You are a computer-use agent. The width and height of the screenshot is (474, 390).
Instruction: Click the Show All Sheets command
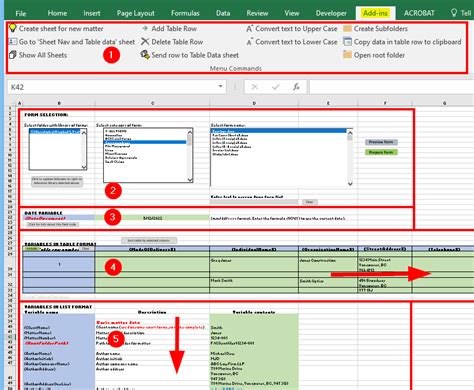coord(38,55)
